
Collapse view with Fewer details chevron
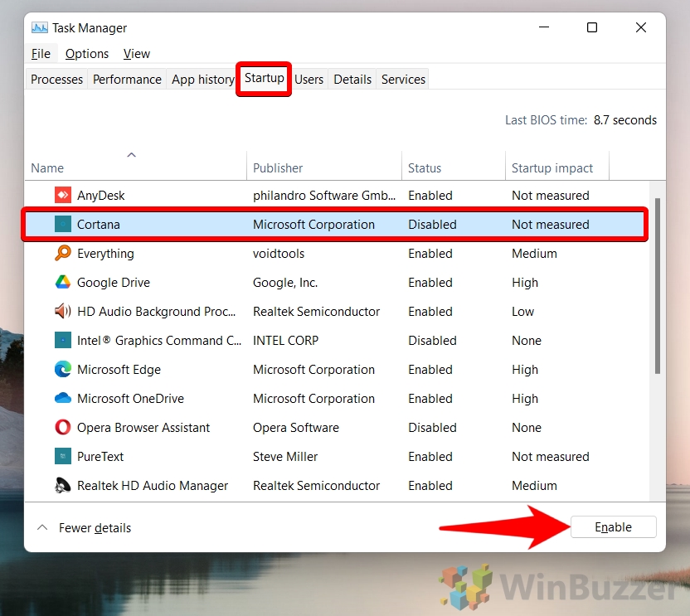pyautogui.click(x=42, y=528)
